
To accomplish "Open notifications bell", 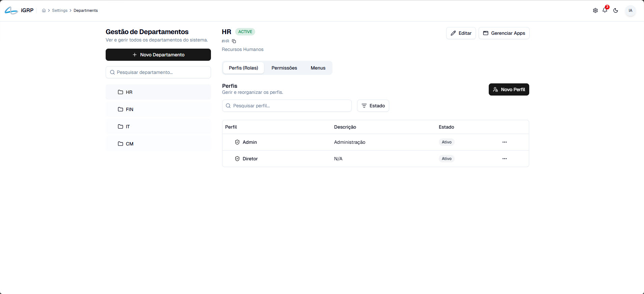I will (605, 10).
